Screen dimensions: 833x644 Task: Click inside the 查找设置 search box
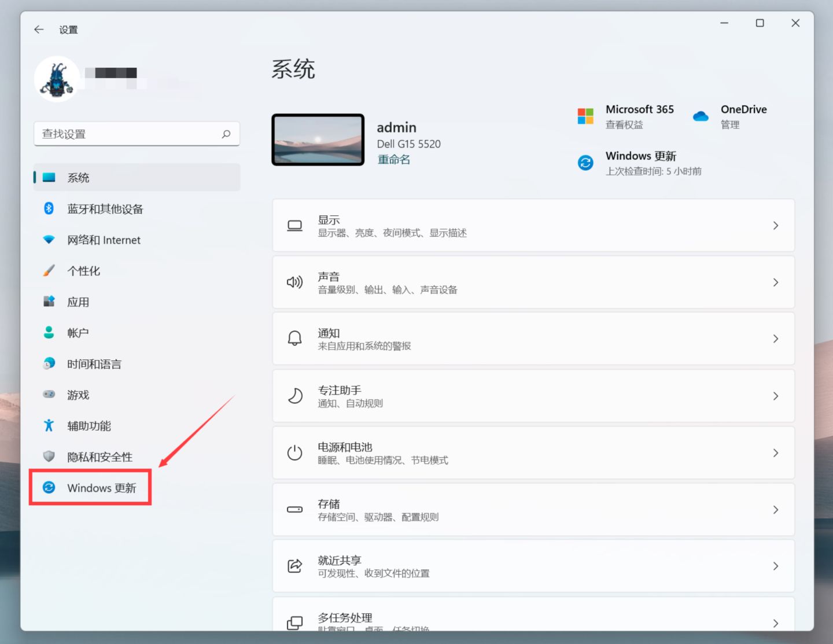[137, 134]
